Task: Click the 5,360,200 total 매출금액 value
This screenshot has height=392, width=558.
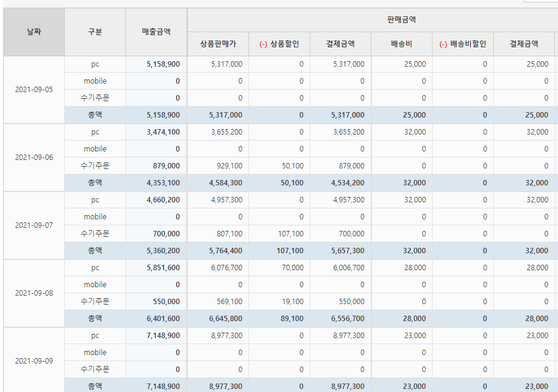Action: coord(163,251)
